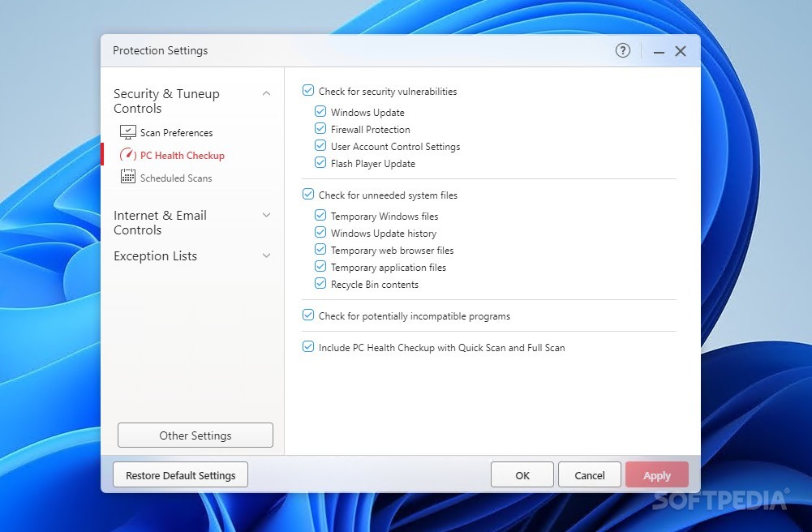Toggle Temporary application files checkbox
812x532 pixels.
click(x=320, y=267)
